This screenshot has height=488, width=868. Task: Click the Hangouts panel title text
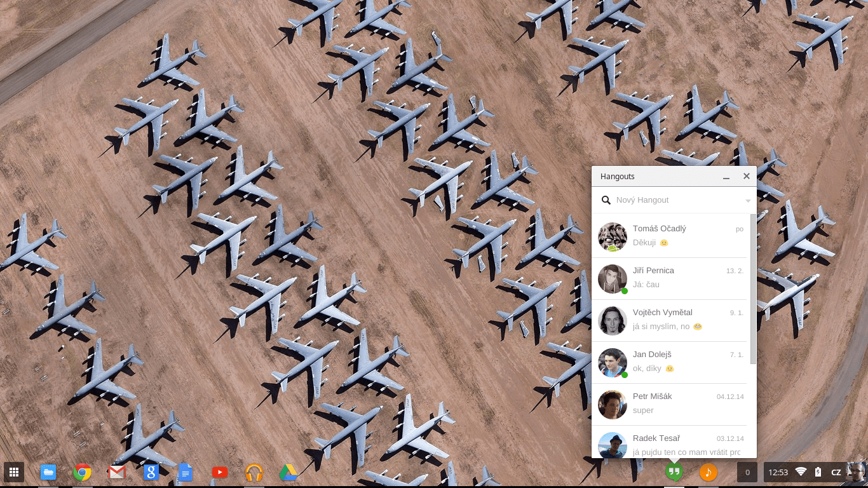pyautogui.click(x=618, y=177)
